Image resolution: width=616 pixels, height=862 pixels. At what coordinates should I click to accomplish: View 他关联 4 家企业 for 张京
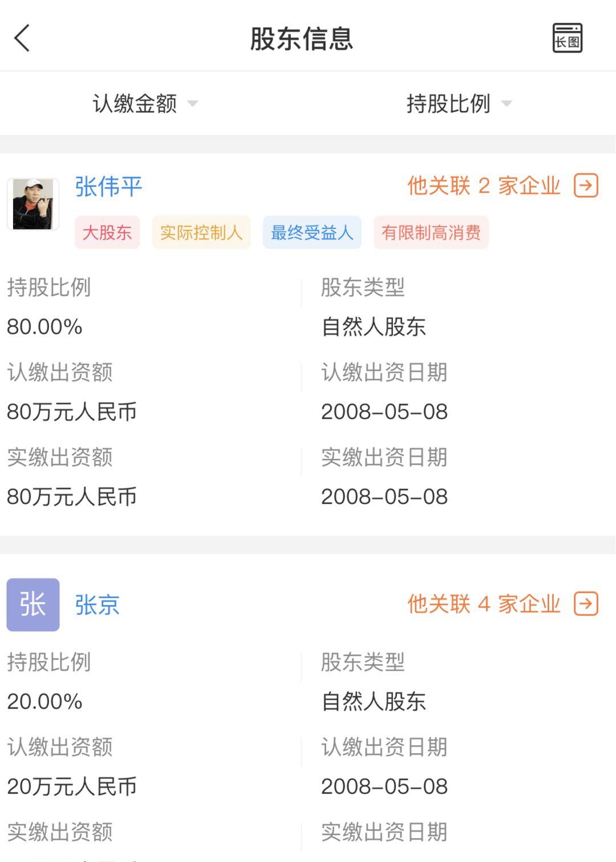[x=484, y=604]
